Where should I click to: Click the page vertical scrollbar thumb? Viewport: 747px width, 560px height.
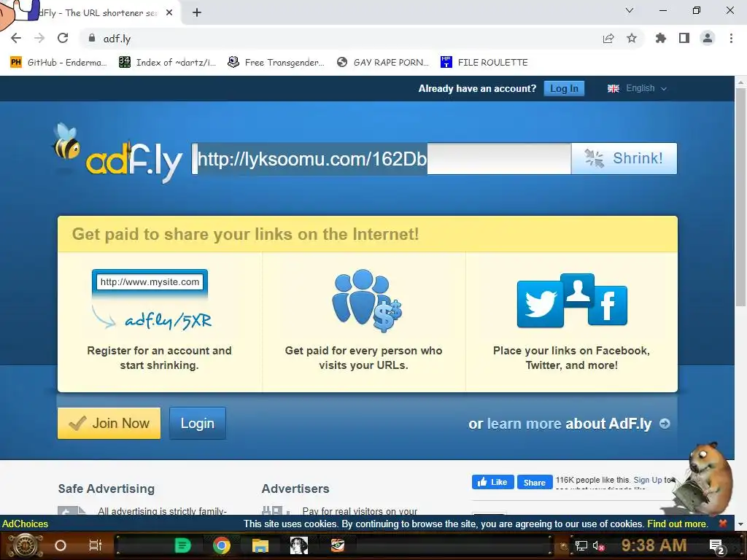click(x=740, y=198)
